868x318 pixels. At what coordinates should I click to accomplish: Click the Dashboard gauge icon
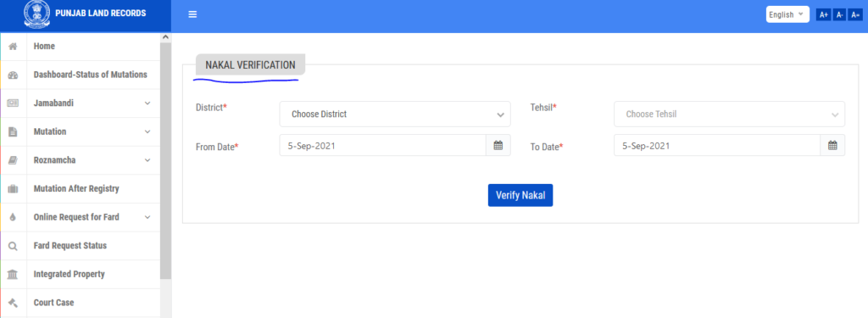tap(14, 75)
